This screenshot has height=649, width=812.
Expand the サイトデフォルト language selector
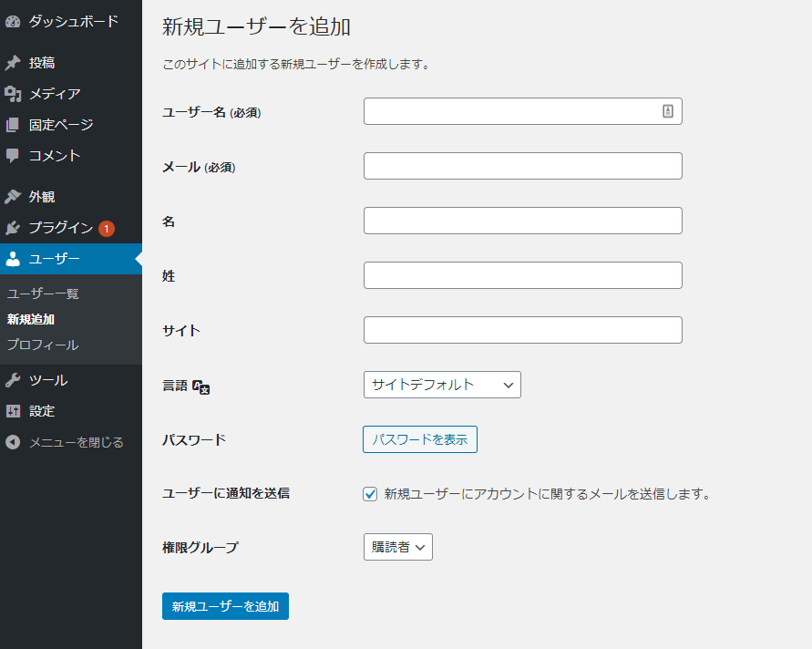[x=442, y=385]
